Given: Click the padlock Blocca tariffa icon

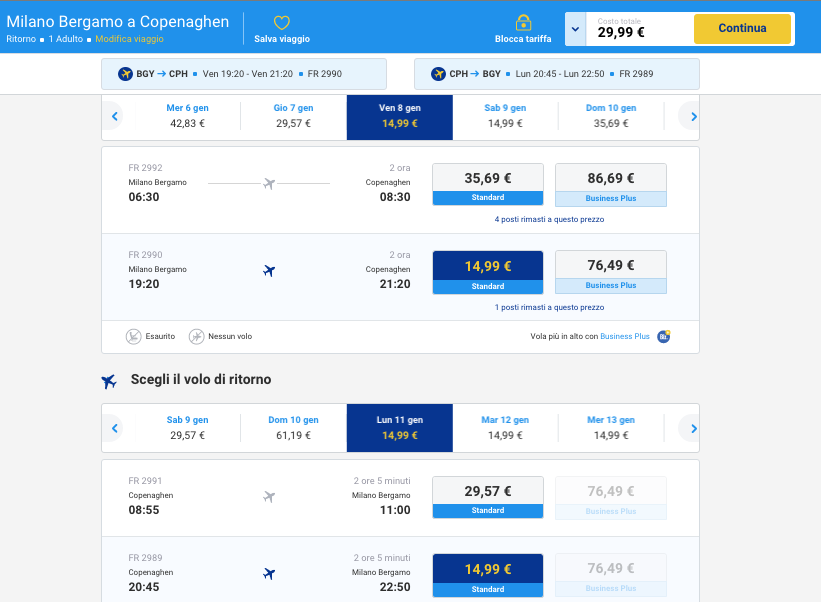Looking at the screenshot, I should click(523, 22).
